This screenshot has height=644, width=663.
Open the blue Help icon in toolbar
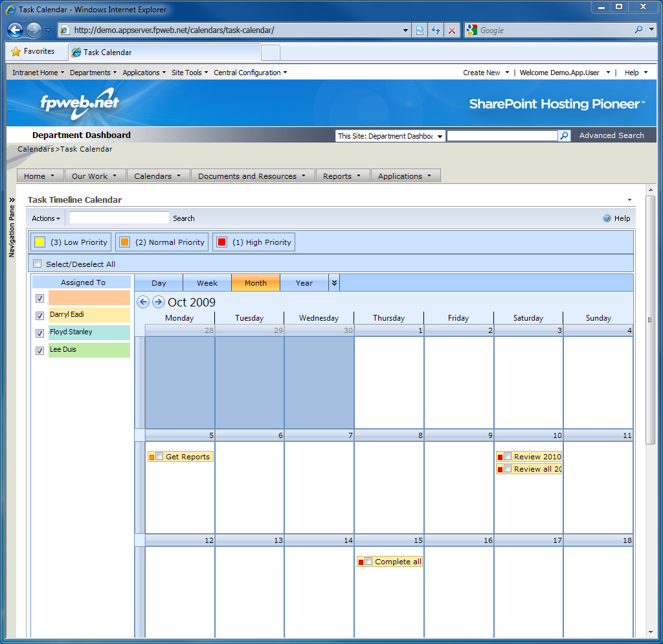point(607,218)
